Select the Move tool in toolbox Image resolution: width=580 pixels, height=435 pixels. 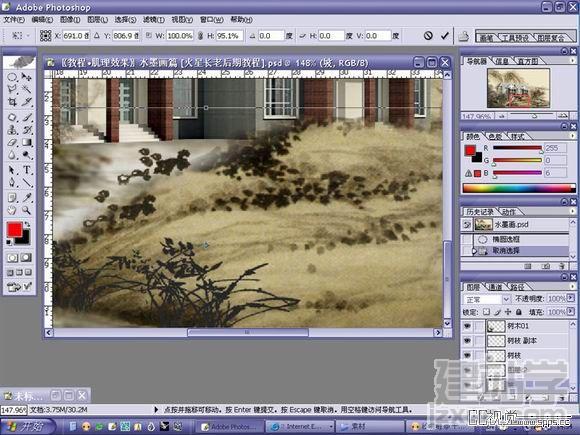pos(26,77)
